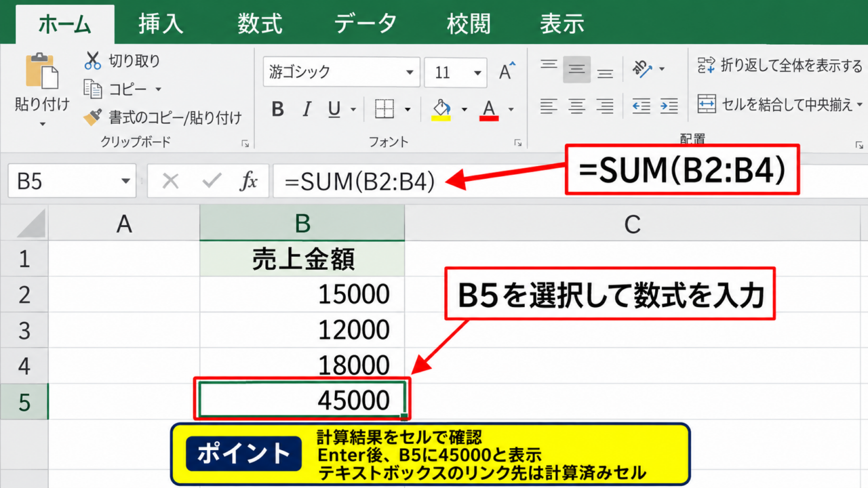Click into the formula bar showing =SUM(B2:B4)
Viewport: 868px width, 488px height.
coord(570,181)
